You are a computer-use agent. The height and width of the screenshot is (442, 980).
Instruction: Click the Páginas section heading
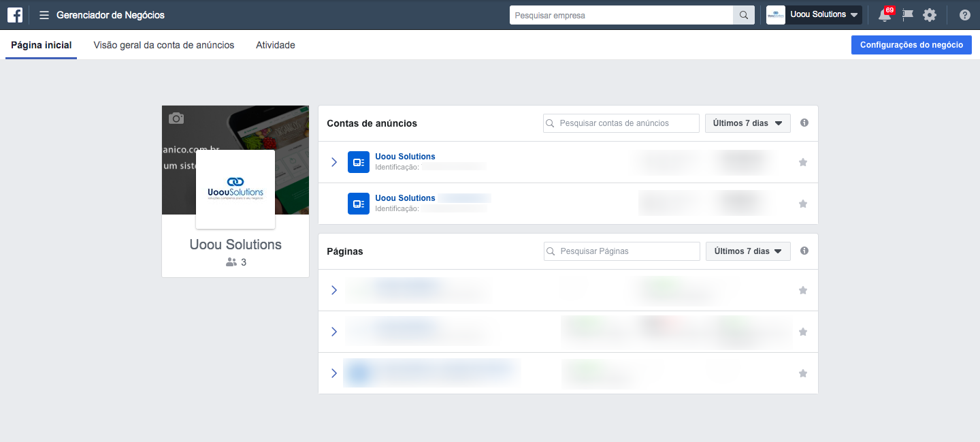point(345,251)
